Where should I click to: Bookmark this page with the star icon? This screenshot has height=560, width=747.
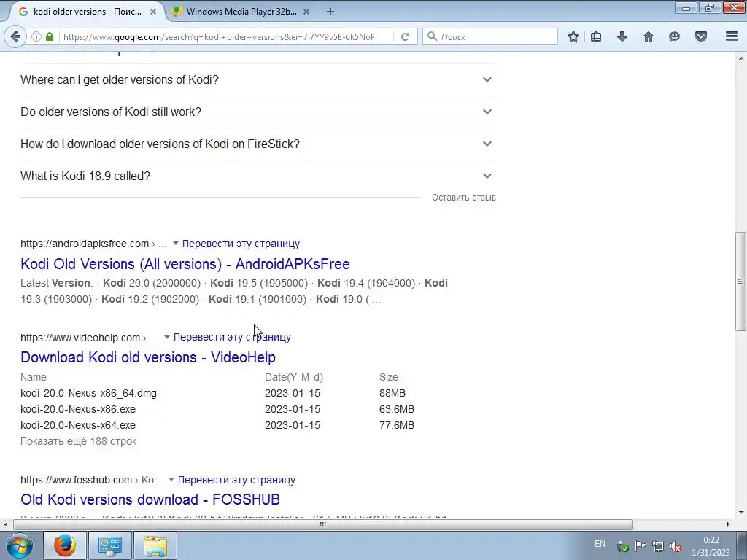[573, 36]
